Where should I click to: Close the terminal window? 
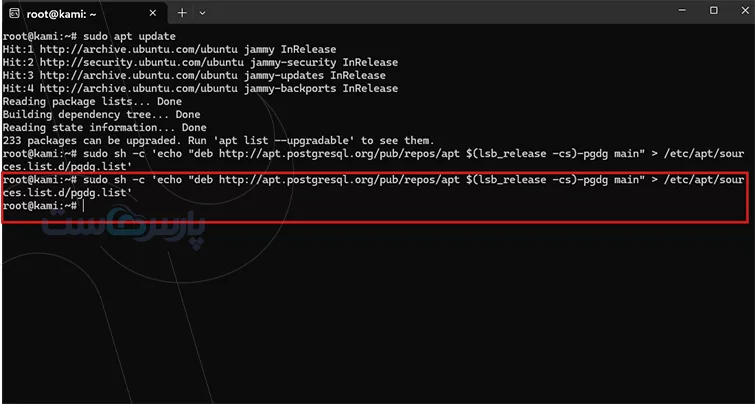coord(744,11)
